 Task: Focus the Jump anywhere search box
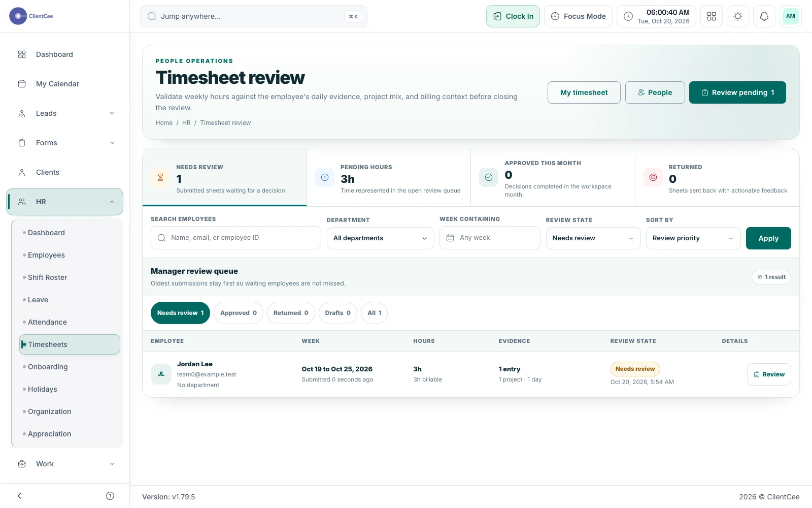pyautogui.click(x=254, y=16)
